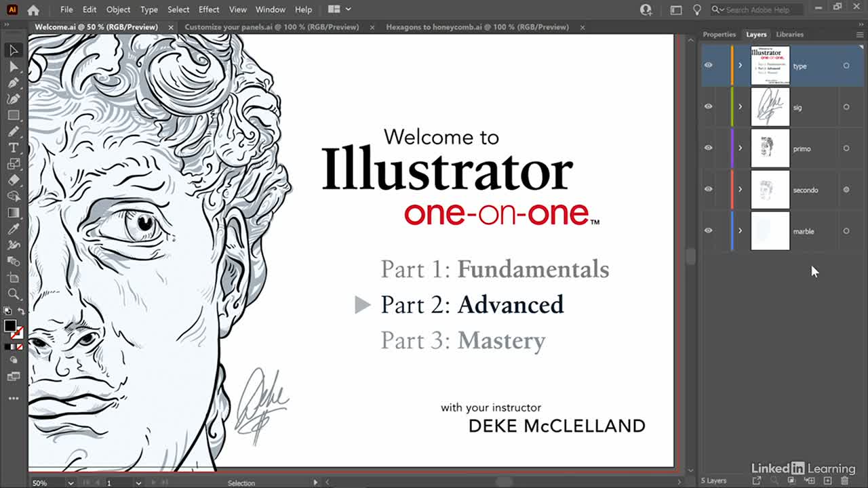The image size is (868, 488).
Task: Select the Eyedropper tool
Action: click(x=13, y=229)
